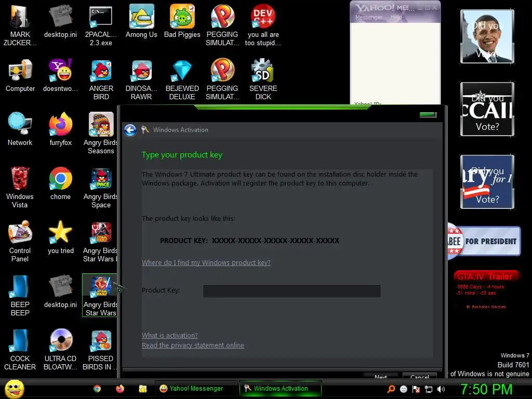
Task: Open the Computer desktop icon
Action: pos(20,75)
